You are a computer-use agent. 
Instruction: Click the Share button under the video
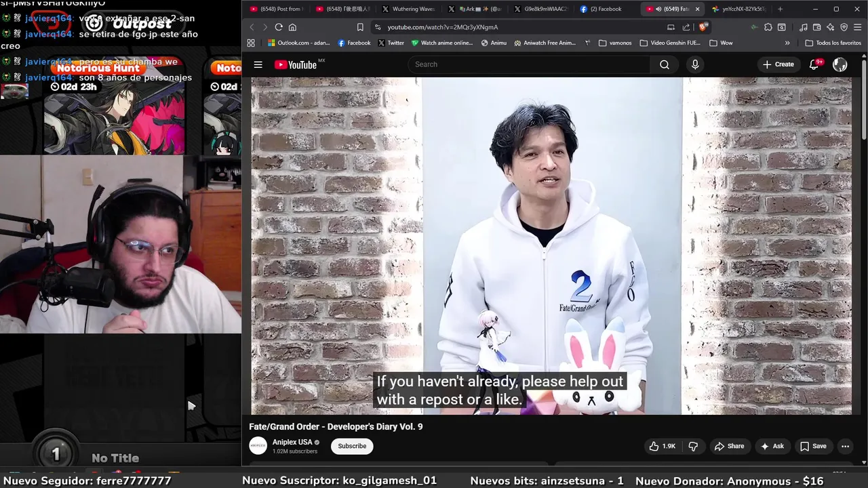tap(729, 446)
